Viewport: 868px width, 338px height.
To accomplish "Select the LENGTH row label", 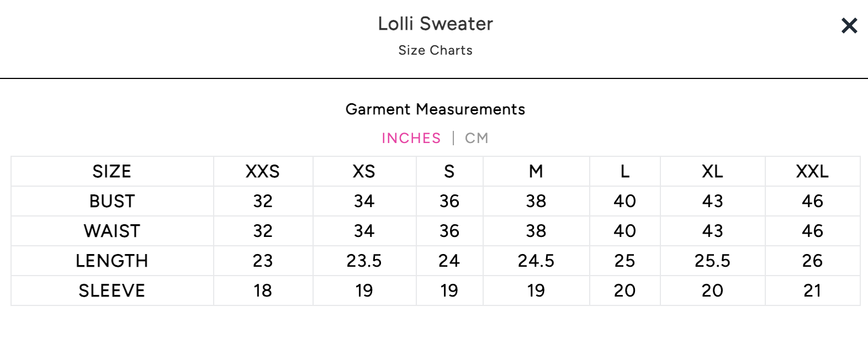I will (x=112, y=261).
